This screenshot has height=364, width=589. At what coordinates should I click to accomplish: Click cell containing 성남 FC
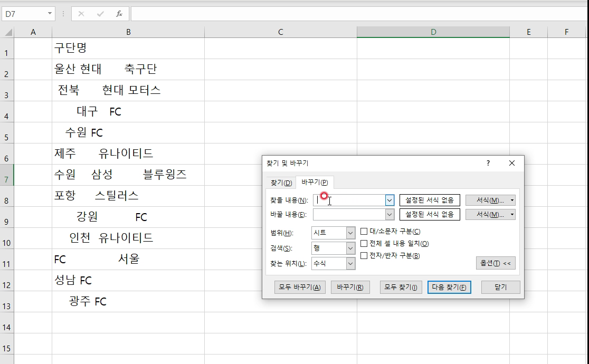pyautogui.click(x=128, y=280)
